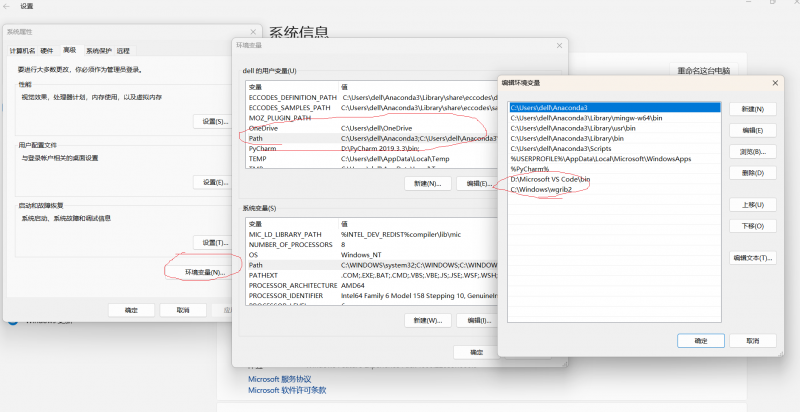
Task: Open the 系统保护 tab
Action: tap(99, 50)
